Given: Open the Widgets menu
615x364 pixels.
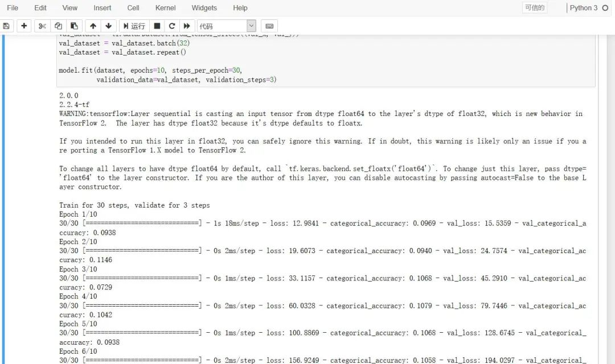Looking at the screenshot, I should [204, 8].
